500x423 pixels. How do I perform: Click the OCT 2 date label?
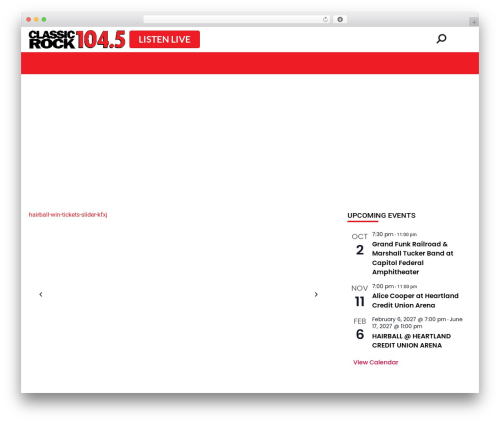(x=360, y=244)
